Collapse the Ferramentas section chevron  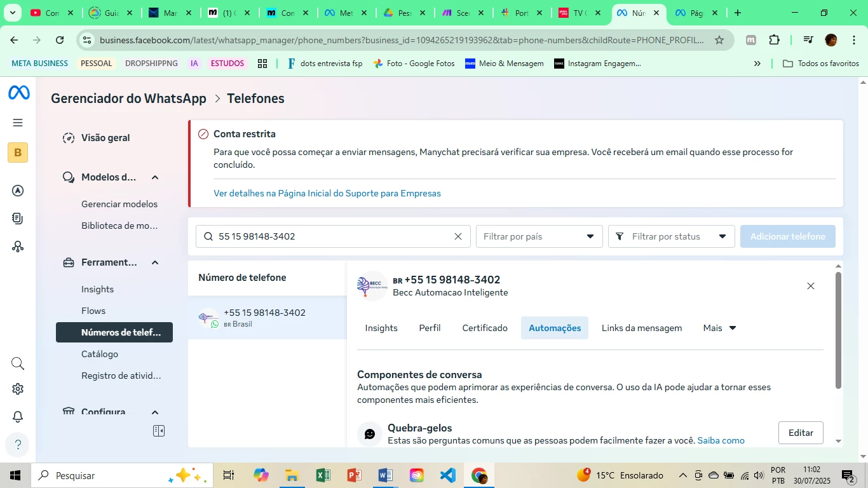[x=154, y=262]
